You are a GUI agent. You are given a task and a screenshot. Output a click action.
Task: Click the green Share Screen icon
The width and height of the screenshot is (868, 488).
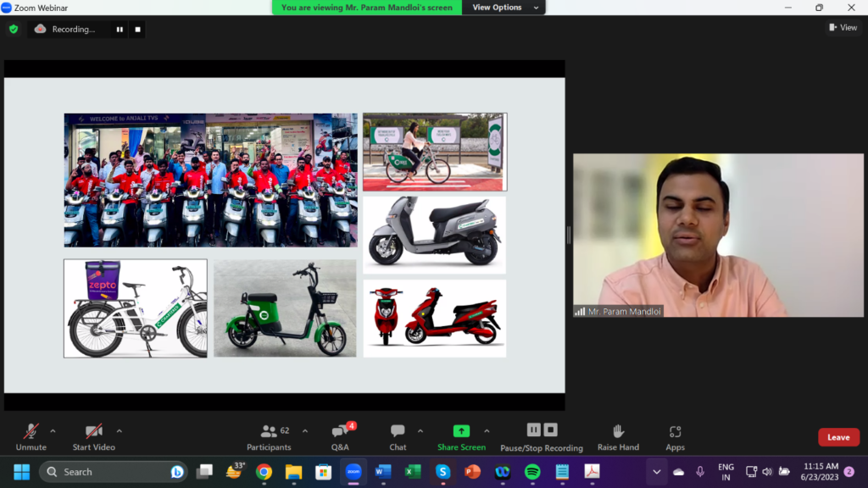click(x=461, y=431)
